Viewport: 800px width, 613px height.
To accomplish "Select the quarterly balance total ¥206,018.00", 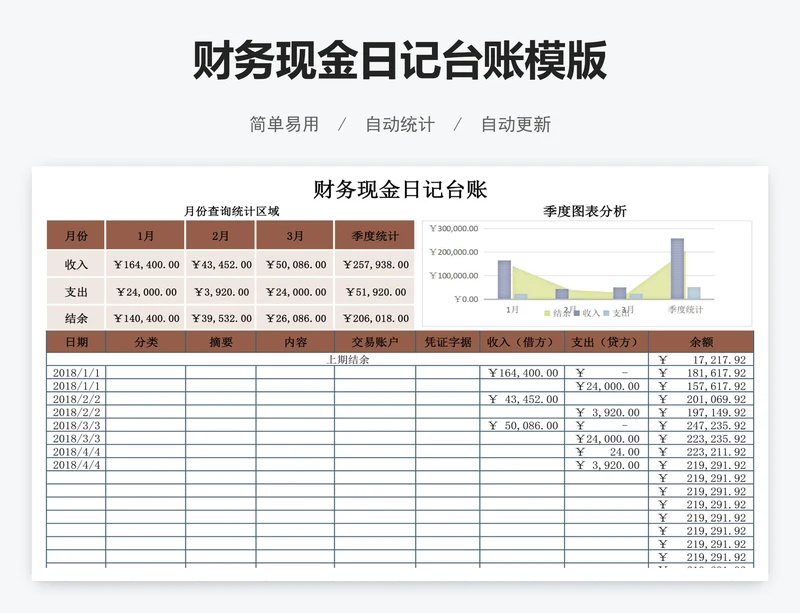I will click(x=374, y=318).
